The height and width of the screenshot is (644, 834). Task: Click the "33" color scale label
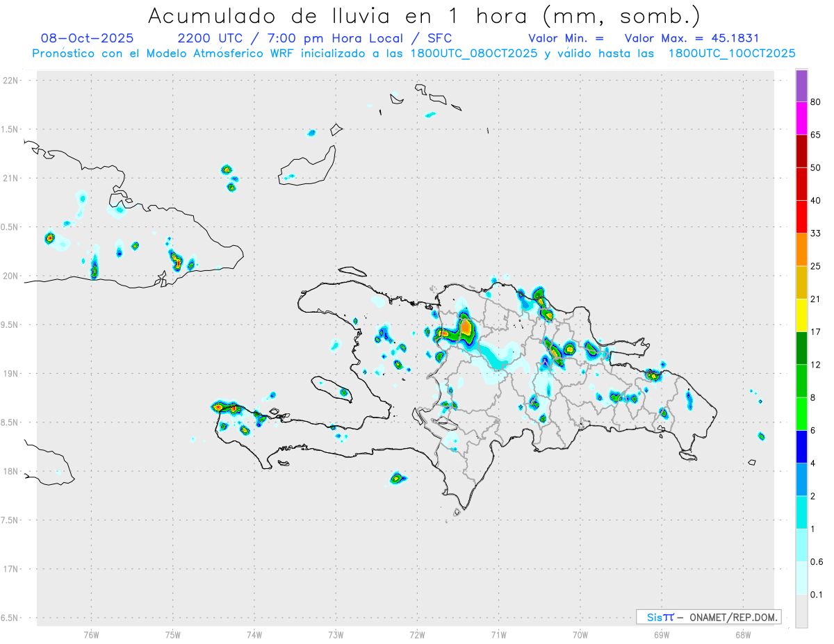click(x=815, y=233)
